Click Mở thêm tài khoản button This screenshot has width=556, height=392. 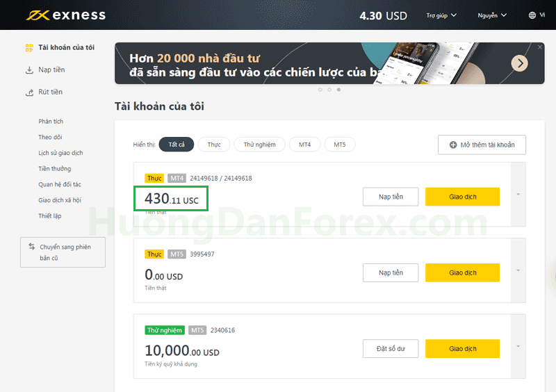coord(482,145)
